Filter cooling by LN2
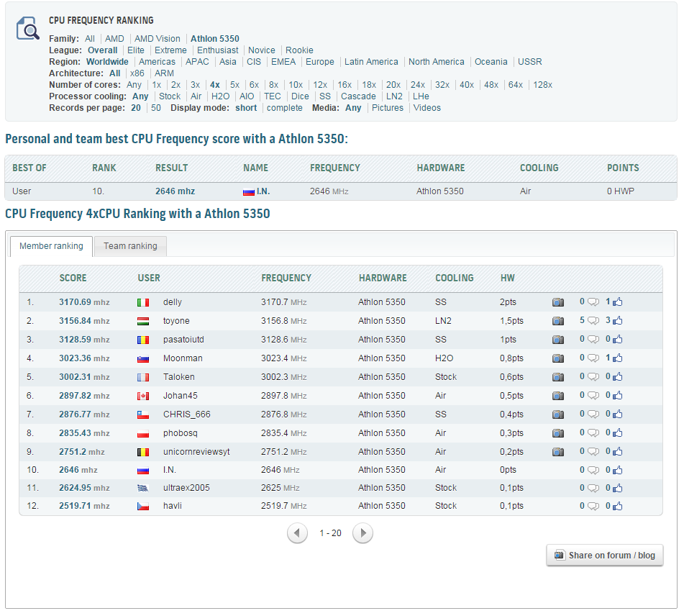 (x=394, y=96)
